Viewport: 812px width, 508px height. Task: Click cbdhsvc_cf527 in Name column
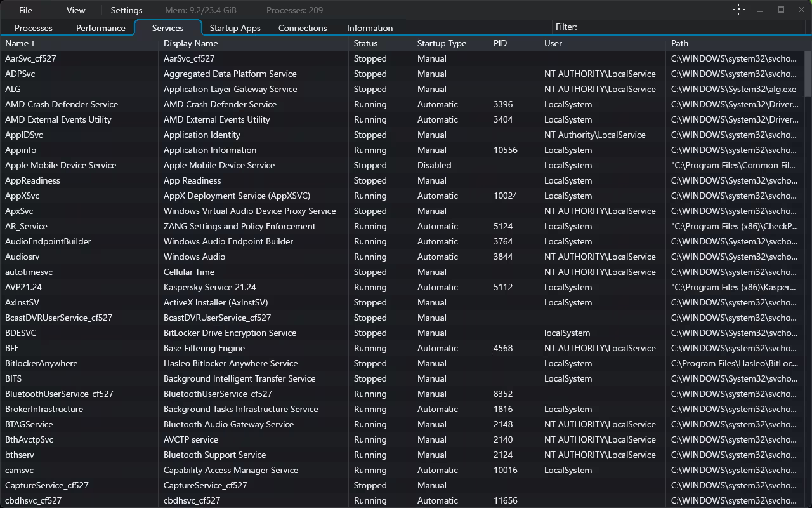[34, 500]
